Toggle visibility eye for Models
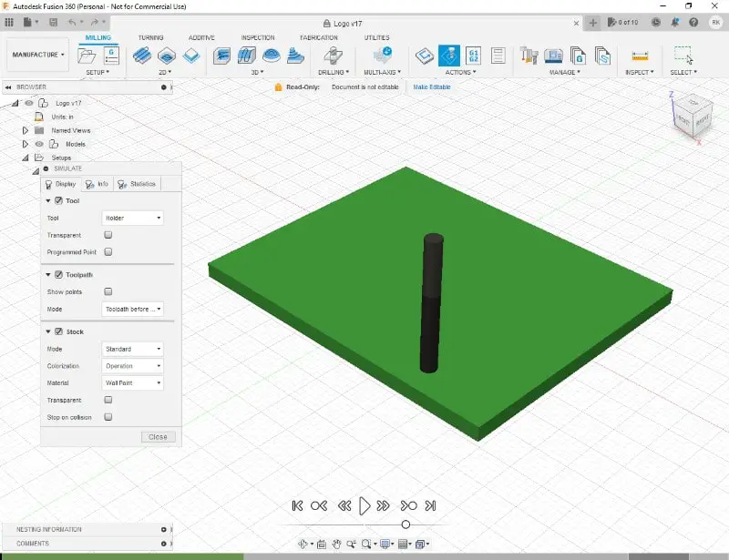This screenshot has height=560, width=729. (39, 144)
